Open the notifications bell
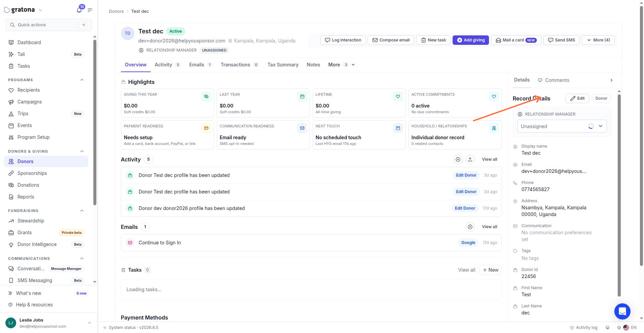This screenshot has width=644, height=333. click(x=79, y=10)
